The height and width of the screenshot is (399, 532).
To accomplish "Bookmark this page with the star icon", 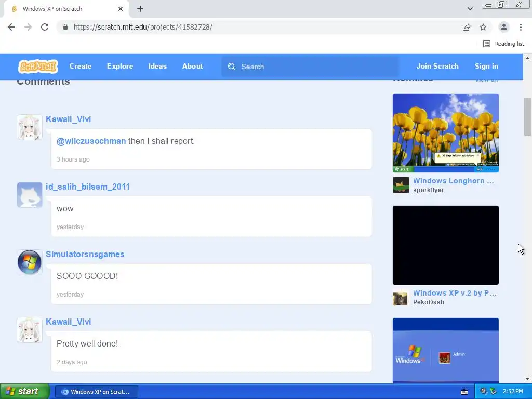I will pyautogui.click(x=483, y=27).
